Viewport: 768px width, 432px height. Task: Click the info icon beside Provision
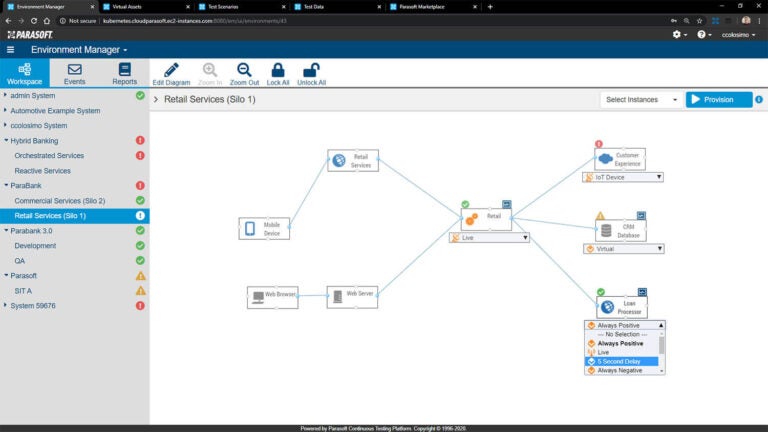point(759,99)
